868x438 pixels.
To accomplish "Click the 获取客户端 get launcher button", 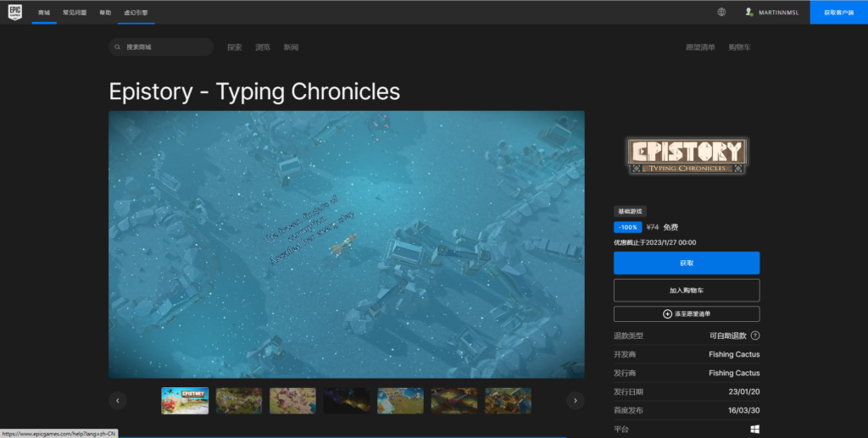I will (838, 12).
